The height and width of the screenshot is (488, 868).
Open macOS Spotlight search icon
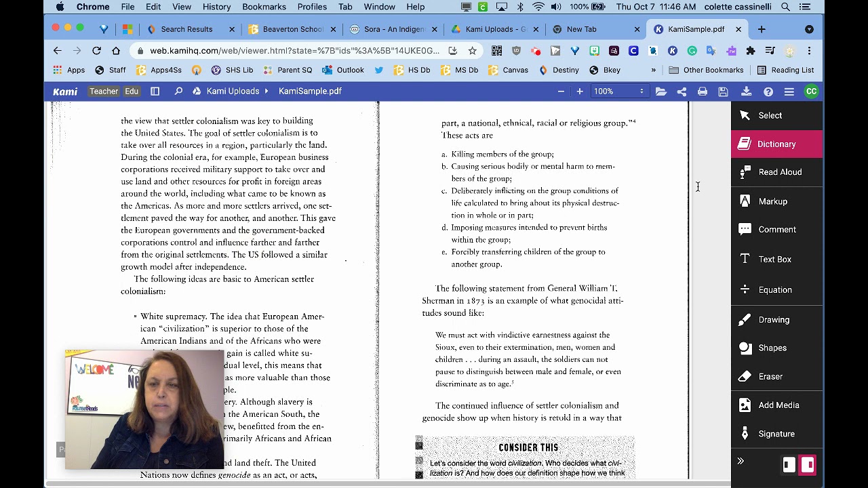(785, 7)
